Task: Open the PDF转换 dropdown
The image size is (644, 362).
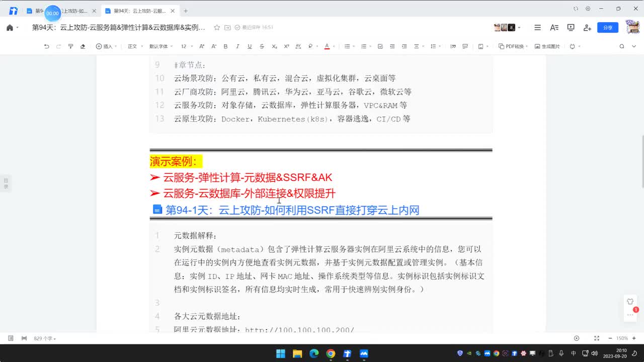Action: (x=513, y=46)
